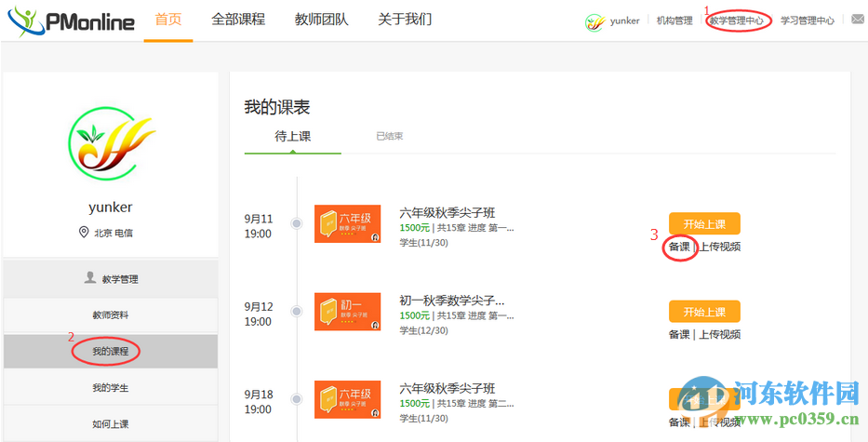868x442 pixels.
Task: Click the yunker name under the profile picture
Action: [111, 208]
